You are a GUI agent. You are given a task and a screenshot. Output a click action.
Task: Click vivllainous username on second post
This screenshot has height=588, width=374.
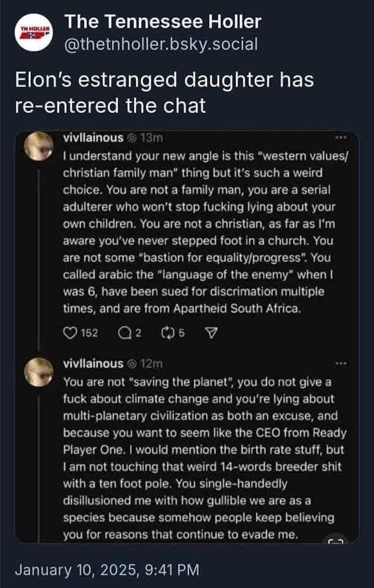click(x=93, y=364)
